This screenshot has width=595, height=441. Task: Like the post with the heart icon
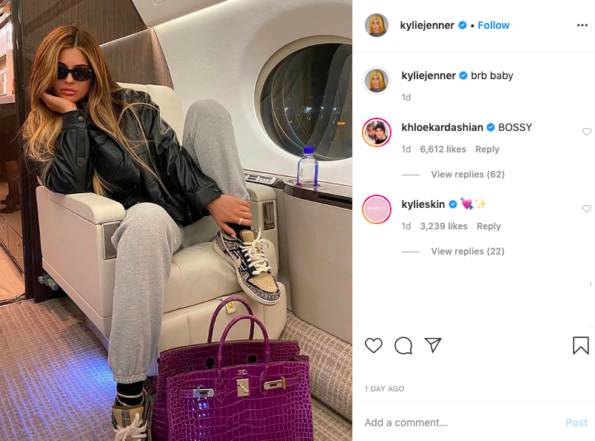tap(373, 345)
